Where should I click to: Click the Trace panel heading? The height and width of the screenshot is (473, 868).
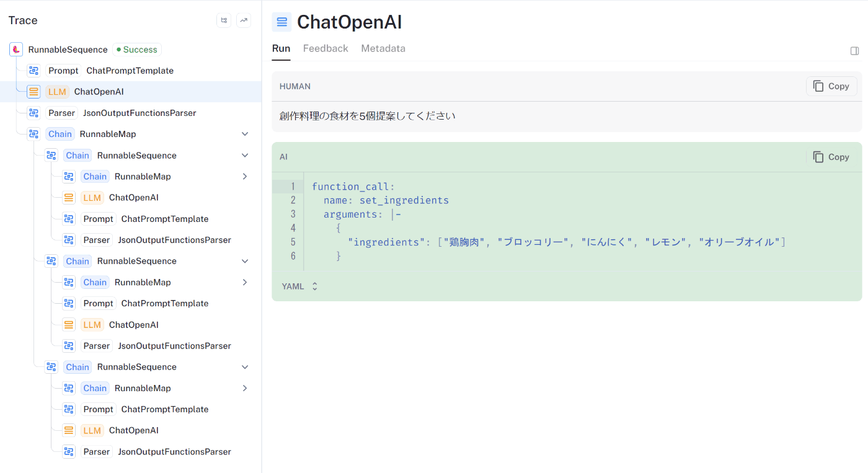(23, 20)
